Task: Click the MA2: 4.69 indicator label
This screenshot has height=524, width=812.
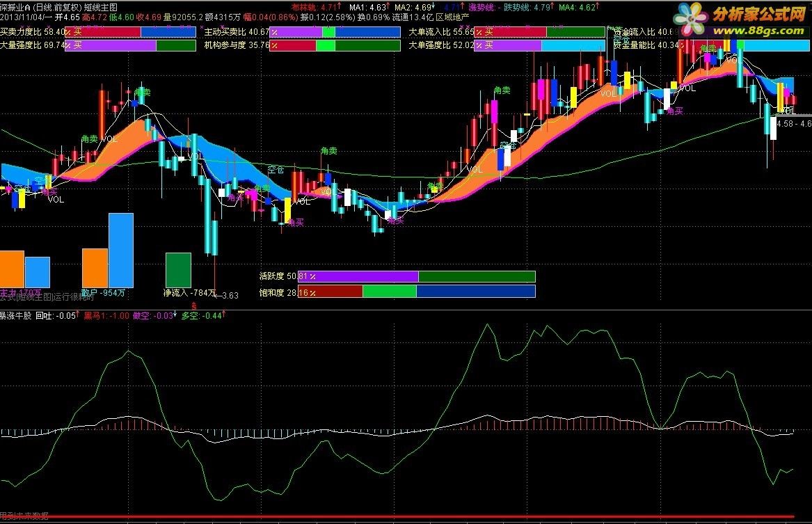Action: tap(415, 7)
